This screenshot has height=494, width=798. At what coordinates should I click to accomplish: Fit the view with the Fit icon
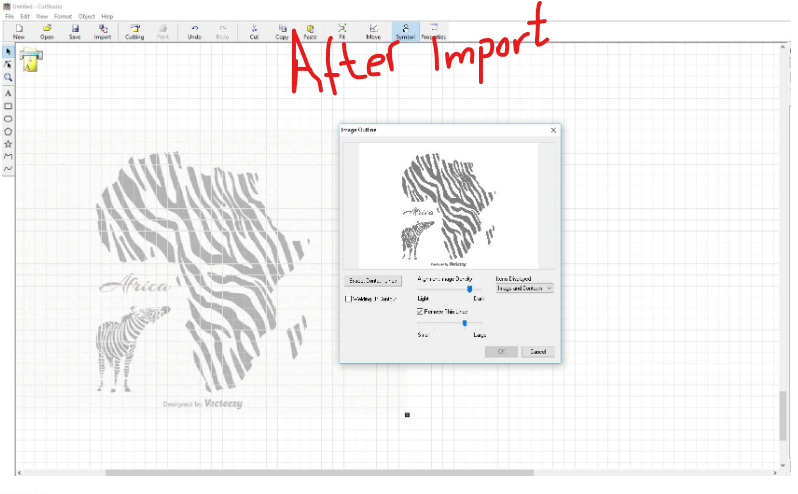pos(342,32)
